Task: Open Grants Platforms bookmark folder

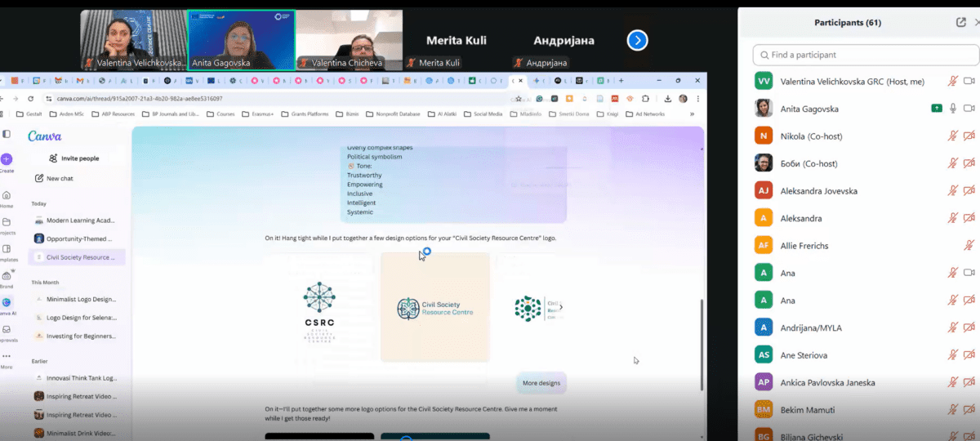Action: point(305,114)
